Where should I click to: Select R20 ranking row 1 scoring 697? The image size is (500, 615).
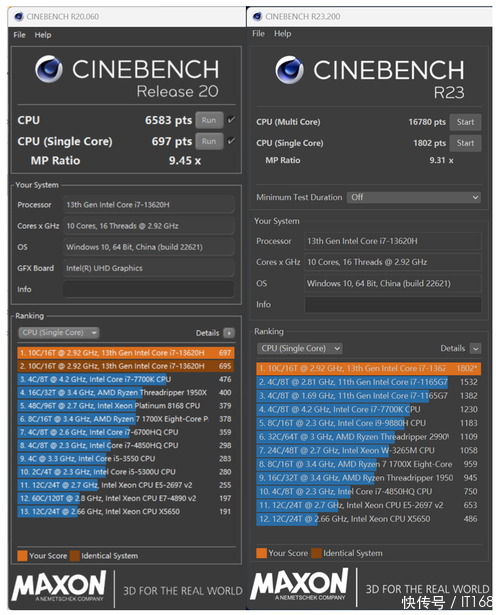[x=126, y=353]
